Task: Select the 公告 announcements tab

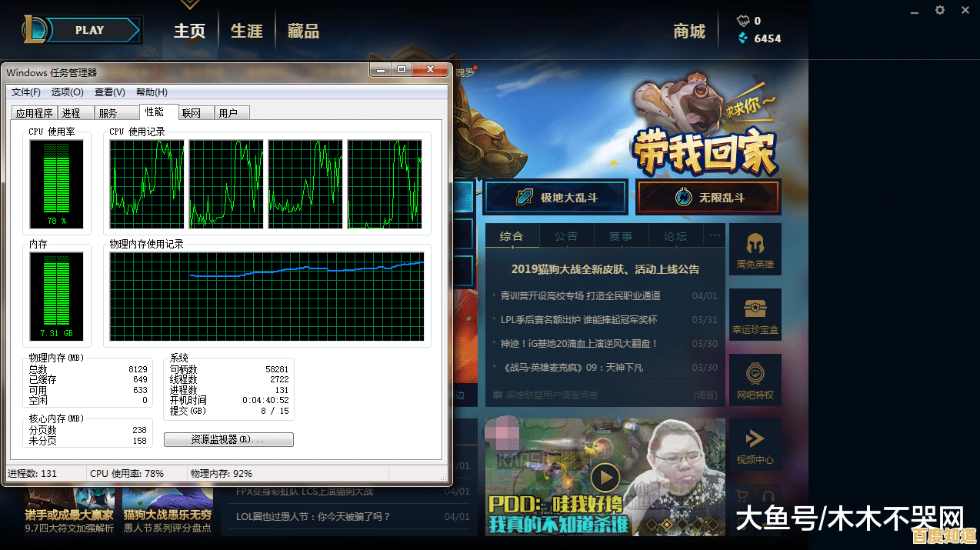Action: click(567, 236)
